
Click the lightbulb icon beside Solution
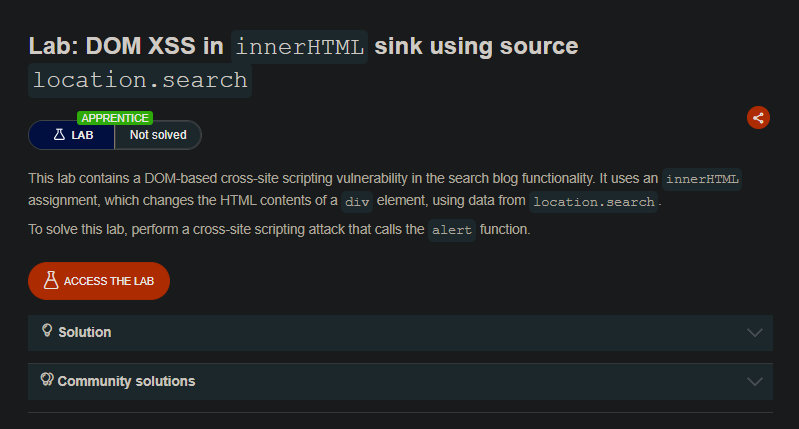pyautogui.click(x=47, y=331)
